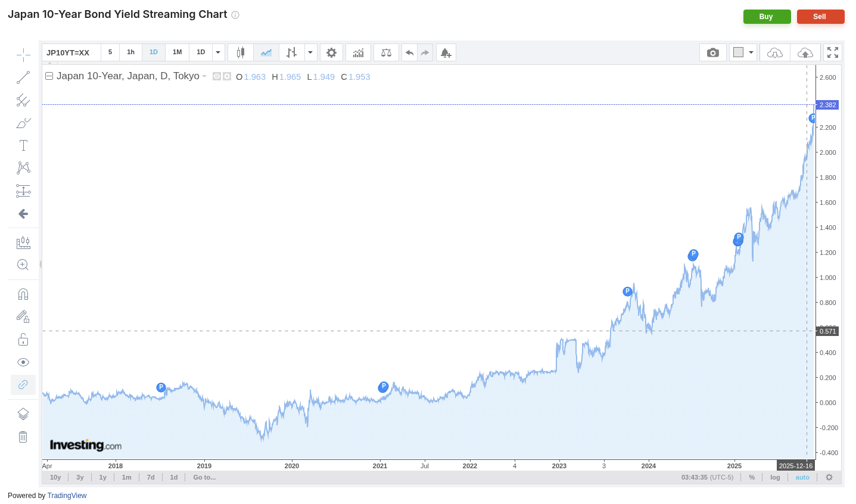Screen dimensions: 856x504
Task: Open the object tree layers icon
Action: coord(23,414)
